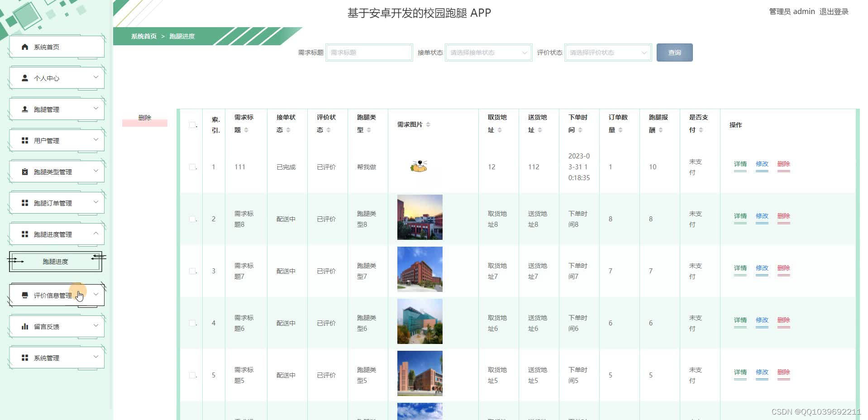
Task: Expand the 留言反馈 menu chevron
Action: coord(96,325)
